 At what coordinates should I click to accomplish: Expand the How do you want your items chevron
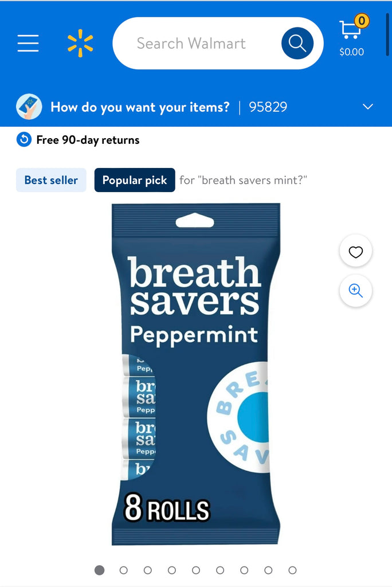tap(368, 107)
